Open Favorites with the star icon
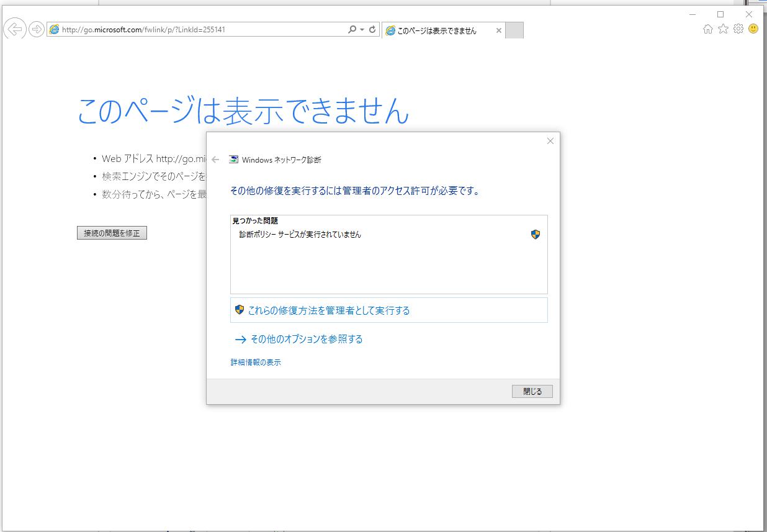Viewport: 767px width, 532px height. [723, 29]
